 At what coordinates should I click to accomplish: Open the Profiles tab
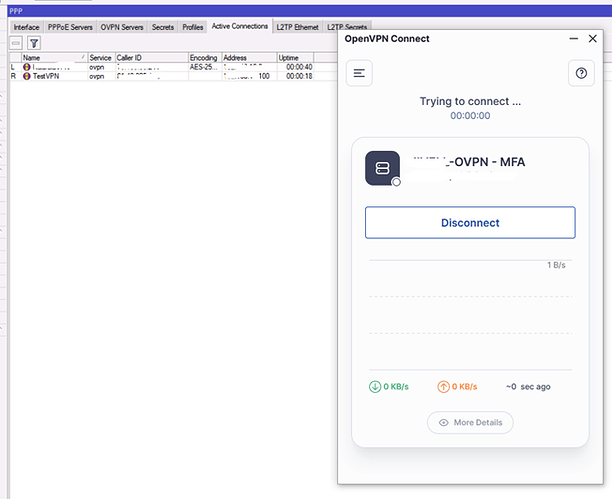click(x=193, y=27)
